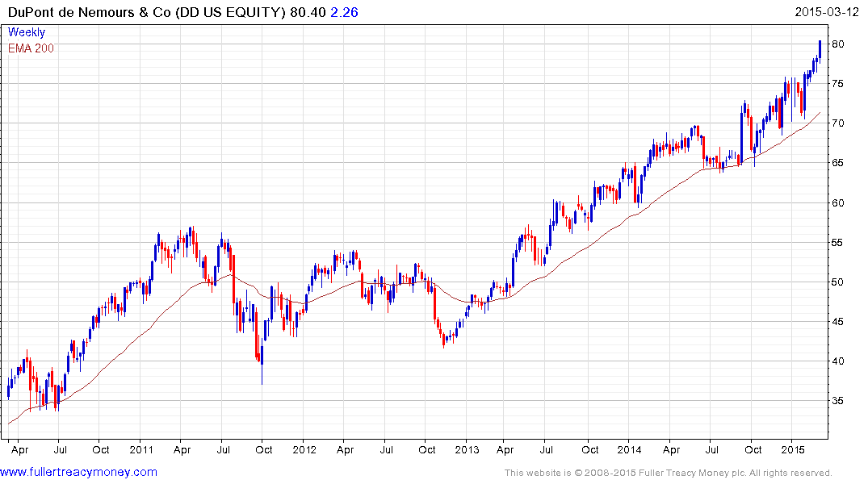
Task: Click the last price value 80.40
Action: pos(308,12)
